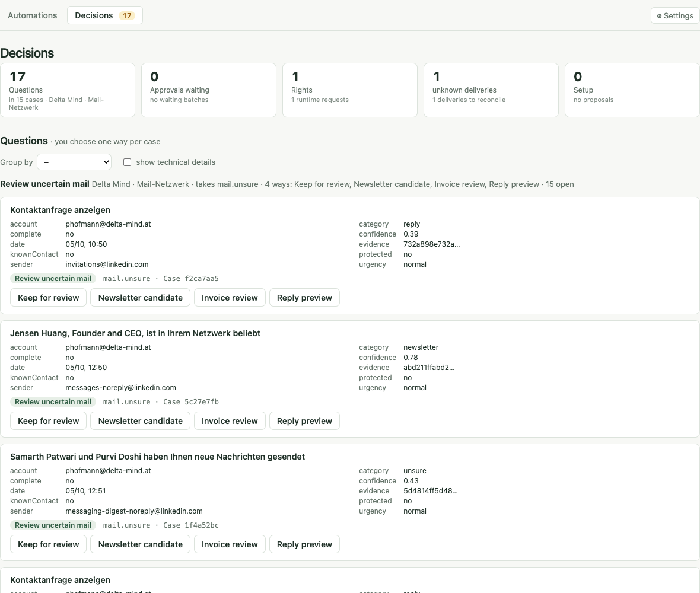Mark Jensen Huang mail as Newsletter candidate
Image resolution: width=700 pixels, height=593 pixels.
coord(140,421)
